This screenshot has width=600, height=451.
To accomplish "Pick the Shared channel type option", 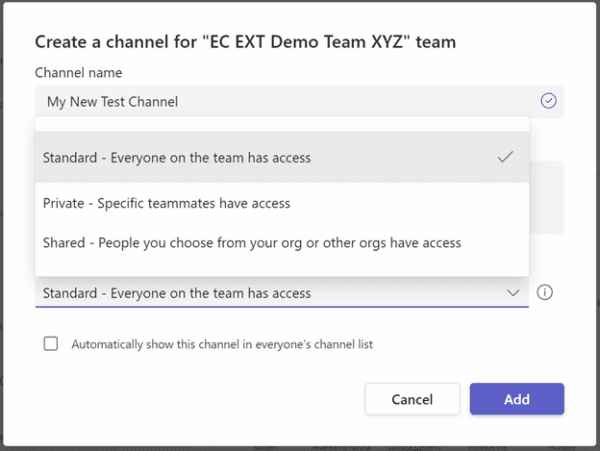I will (252, 242).
